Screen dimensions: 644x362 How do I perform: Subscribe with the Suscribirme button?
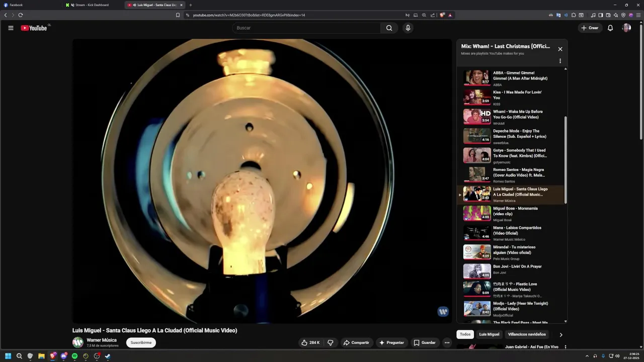pyautogui.click(x=141, y=342)
